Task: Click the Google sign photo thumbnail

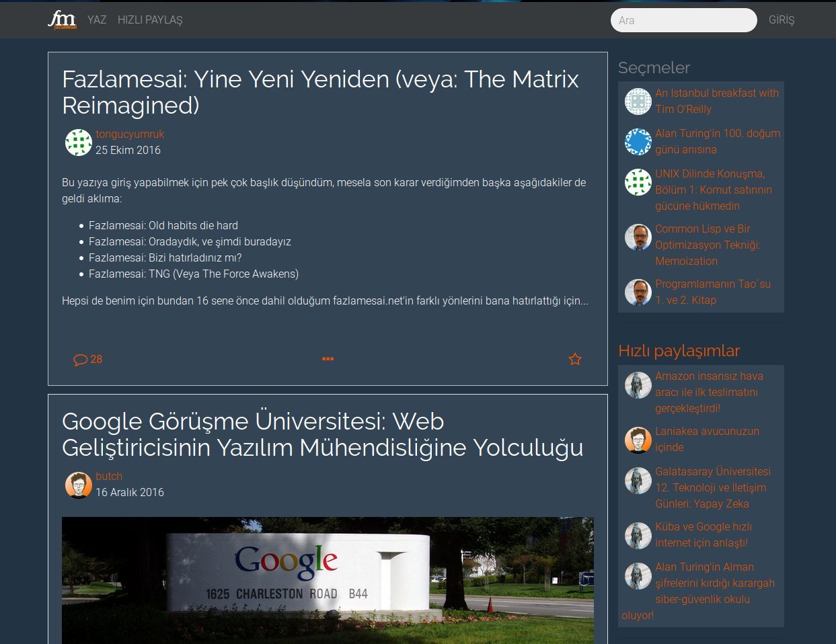Action: click(x=328, y=580)
